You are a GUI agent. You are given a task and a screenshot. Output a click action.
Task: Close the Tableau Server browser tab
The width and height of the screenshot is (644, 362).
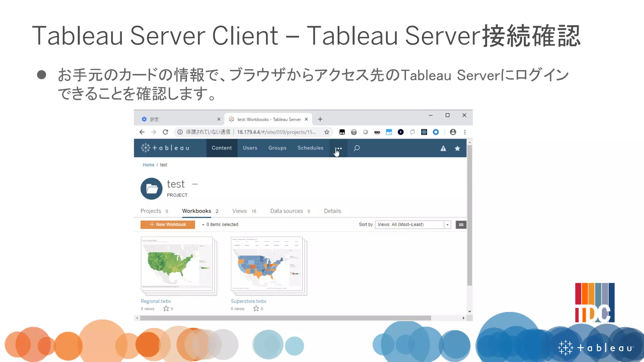(x=306, y=119)
